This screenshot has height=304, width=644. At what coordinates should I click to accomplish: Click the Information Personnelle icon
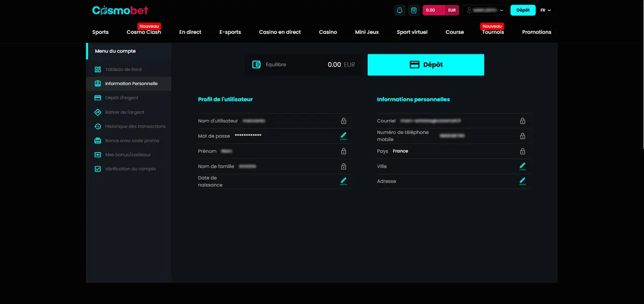pos(98,84)
